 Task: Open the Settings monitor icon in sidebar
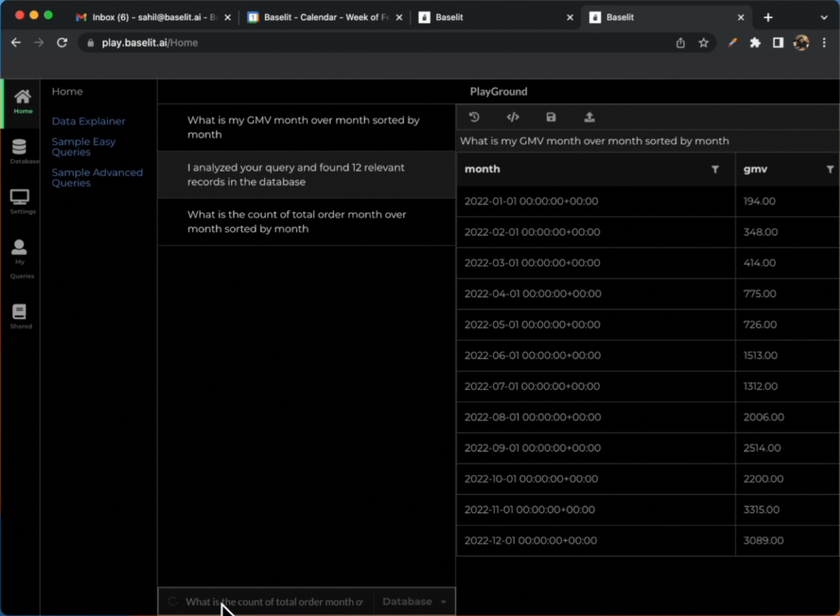20,201
